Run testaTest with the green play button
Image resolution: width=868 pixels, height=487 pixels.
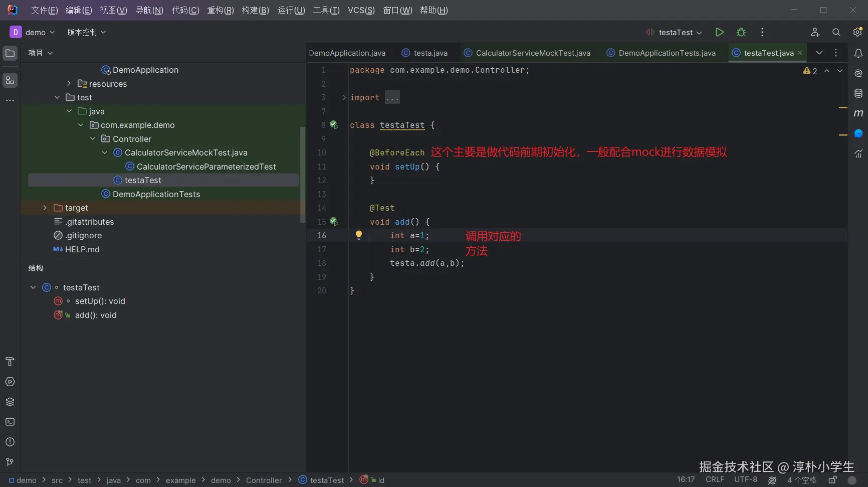pos(720,32)
